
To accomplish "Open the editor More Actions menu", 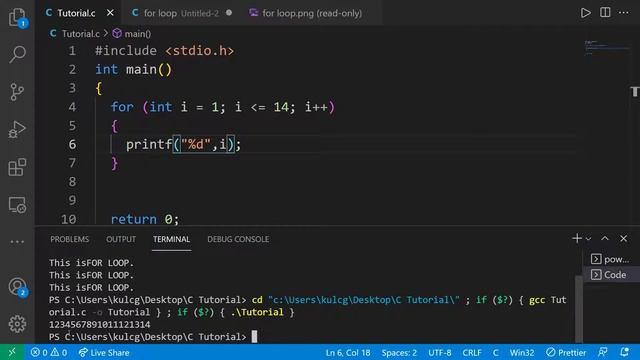I will point(624,13).
